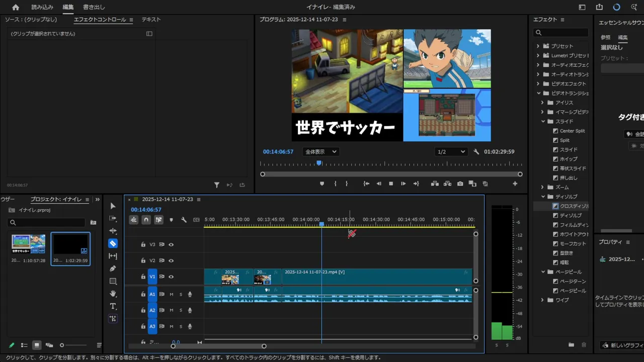Viewport: 644px width, 362px height.
Task: Click Add Marker in program monitor
Action: [x=322, y=184]
